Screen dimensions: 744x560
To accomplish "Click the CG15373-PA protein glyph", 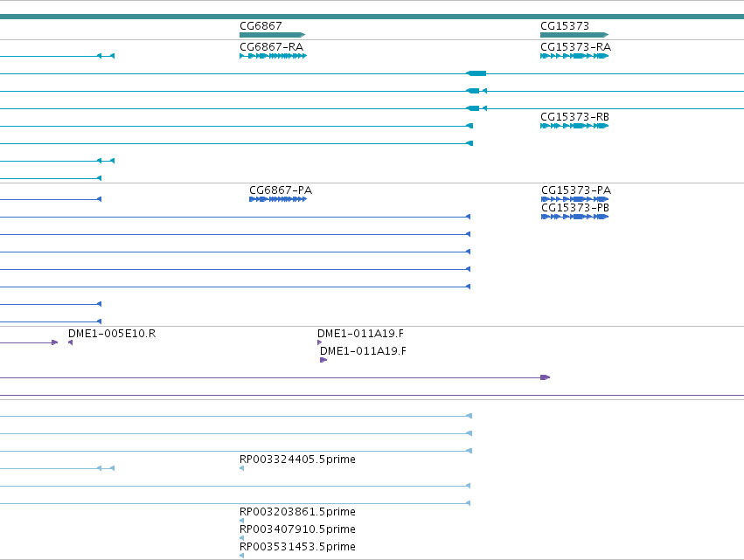I will coord(574,199).
